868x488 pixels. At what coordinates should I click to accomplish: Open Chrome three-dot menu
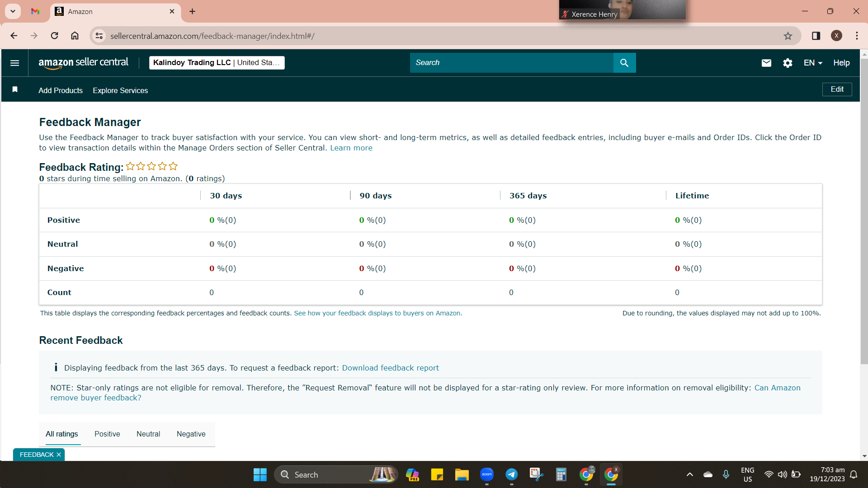coord(857,36)
